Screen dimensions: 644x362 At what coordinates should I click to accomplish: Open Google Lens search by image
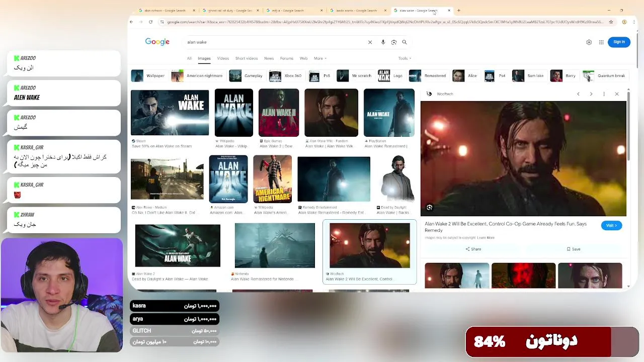(393, 42)
